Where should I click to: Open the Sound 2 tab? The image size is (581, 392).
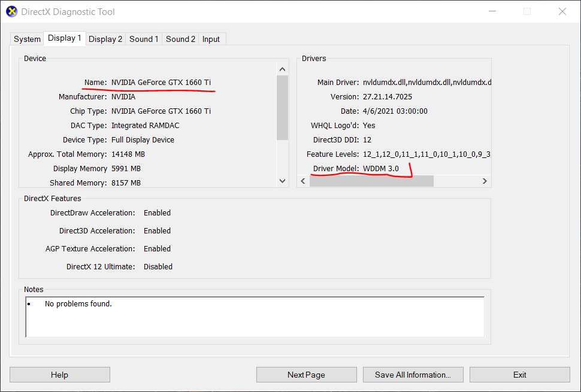(180, 39)
